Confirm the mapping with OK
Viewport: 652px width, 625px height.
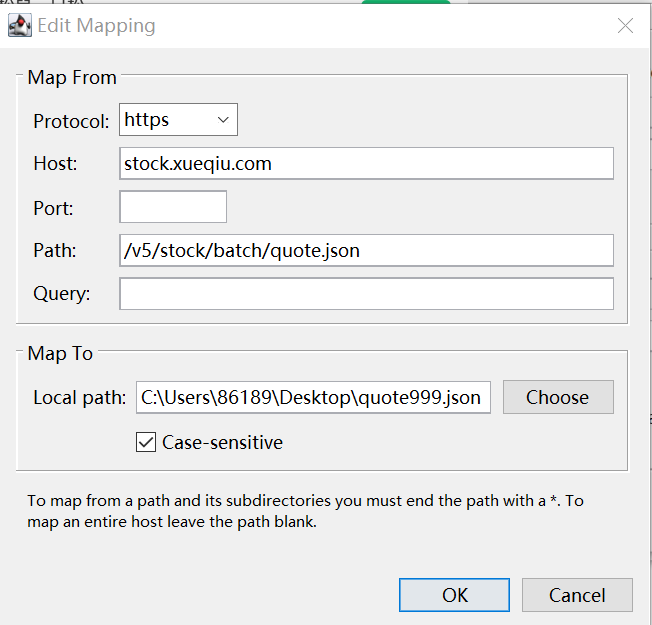454,595
